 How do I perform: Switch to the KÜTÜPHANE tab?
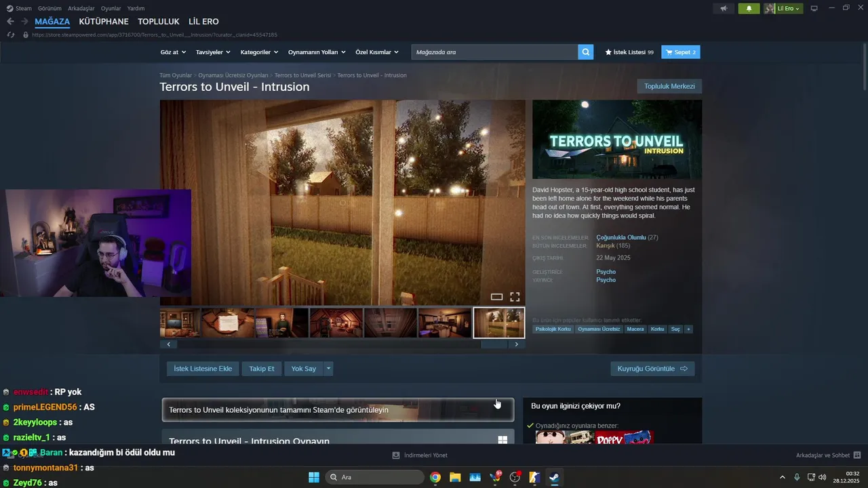coord(104,22)
